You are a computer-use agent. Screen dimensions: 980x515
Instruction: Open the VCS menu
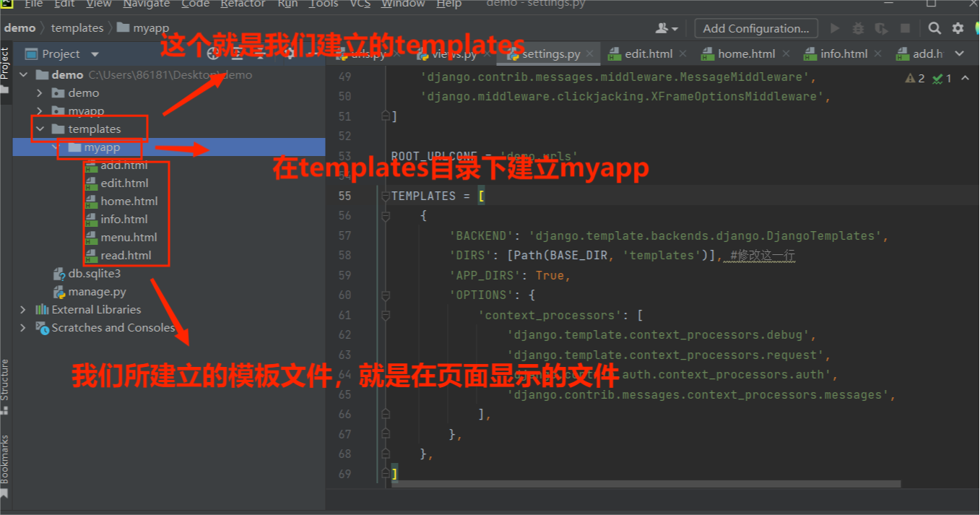(x=360, y=4)
